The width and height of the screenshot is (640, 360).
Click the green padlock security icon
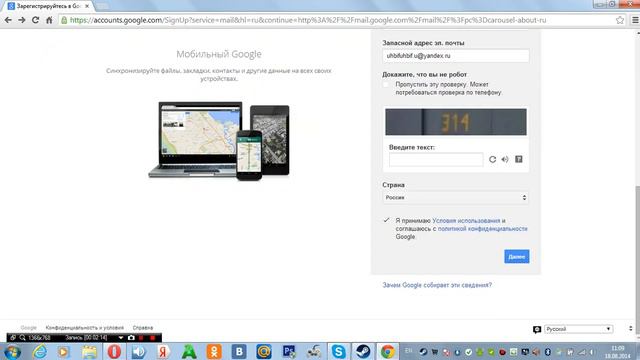pos(64,20)
